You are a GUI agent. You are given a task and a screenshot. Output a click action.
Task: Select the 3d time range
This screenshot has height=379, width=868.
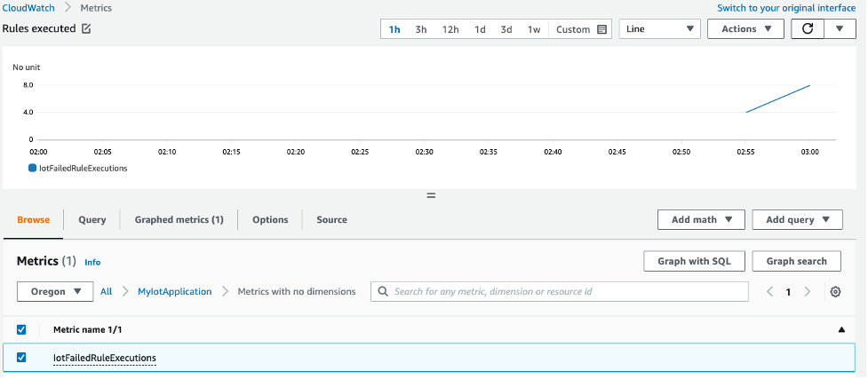click(x=506, y=29)
